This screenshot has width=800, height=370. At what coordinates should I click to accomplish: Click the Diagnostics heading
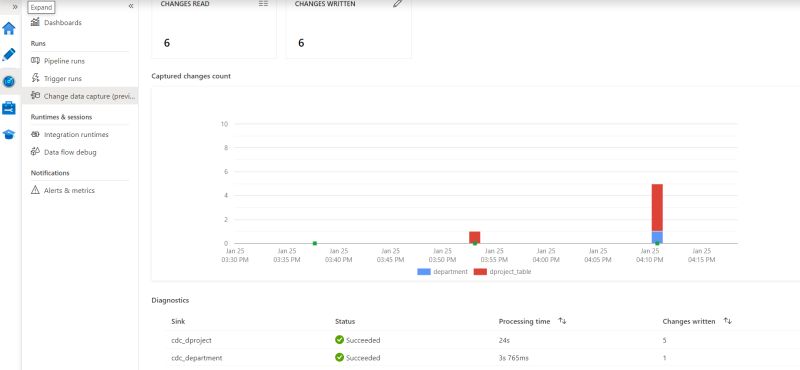(170, 300)
